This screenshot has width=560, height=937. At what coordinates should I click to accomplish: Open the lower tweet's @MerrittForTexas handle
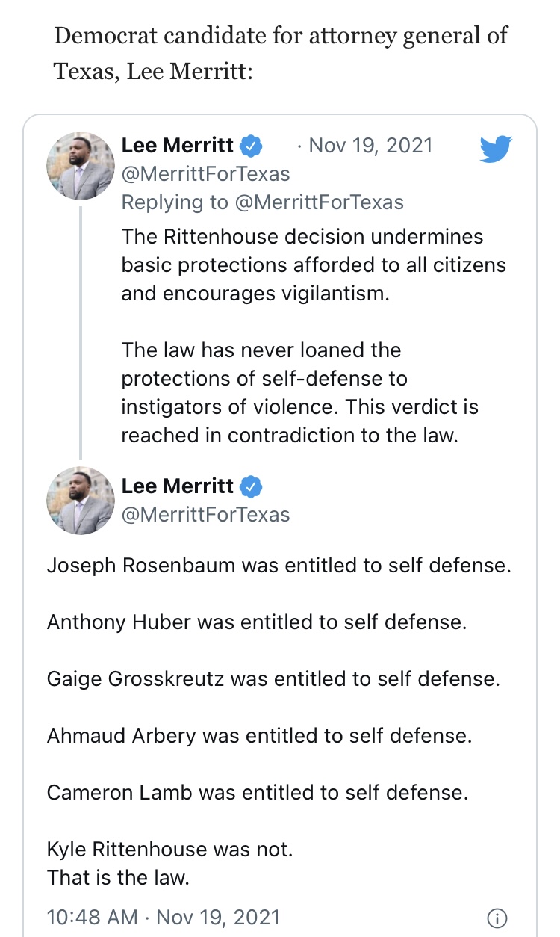tap(205, 515)
